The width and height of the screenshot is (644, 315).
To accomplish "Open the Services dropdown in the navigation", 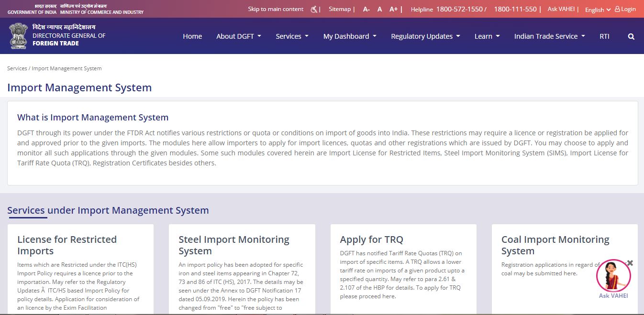I will pos(292,36).
